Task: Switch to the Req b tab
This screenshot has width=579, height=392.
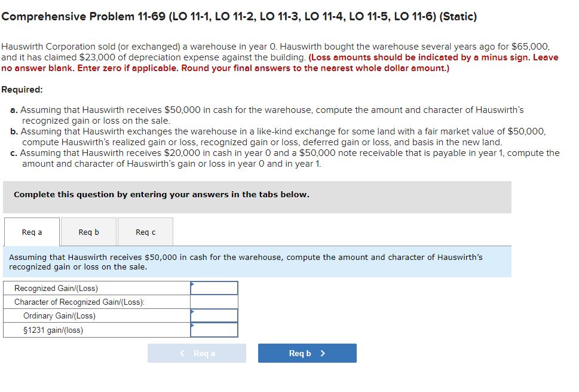Action: click(88, 232)
